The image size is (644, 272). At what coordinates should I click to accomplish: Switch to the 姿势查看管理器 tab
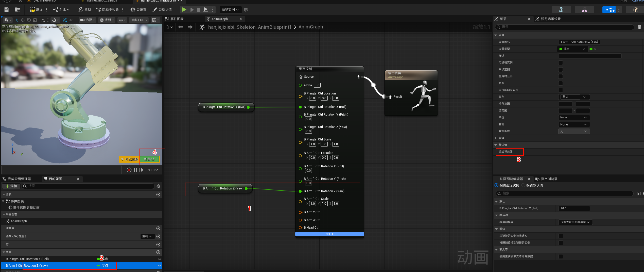pos(17,179)
